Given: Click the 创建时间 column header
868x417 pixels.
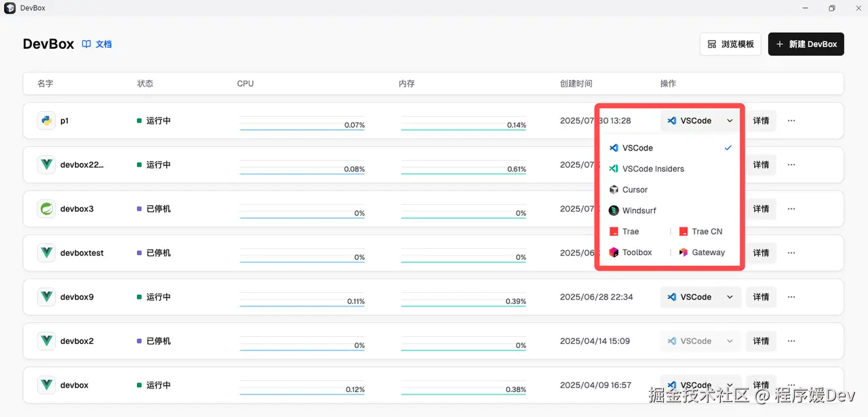Looking at the screenshot, I should click(576, 83).
